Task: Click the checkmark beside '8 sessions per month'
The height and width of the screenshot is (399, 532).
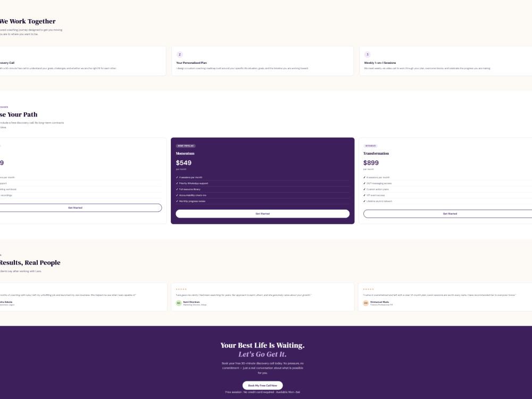Action: 364,178
